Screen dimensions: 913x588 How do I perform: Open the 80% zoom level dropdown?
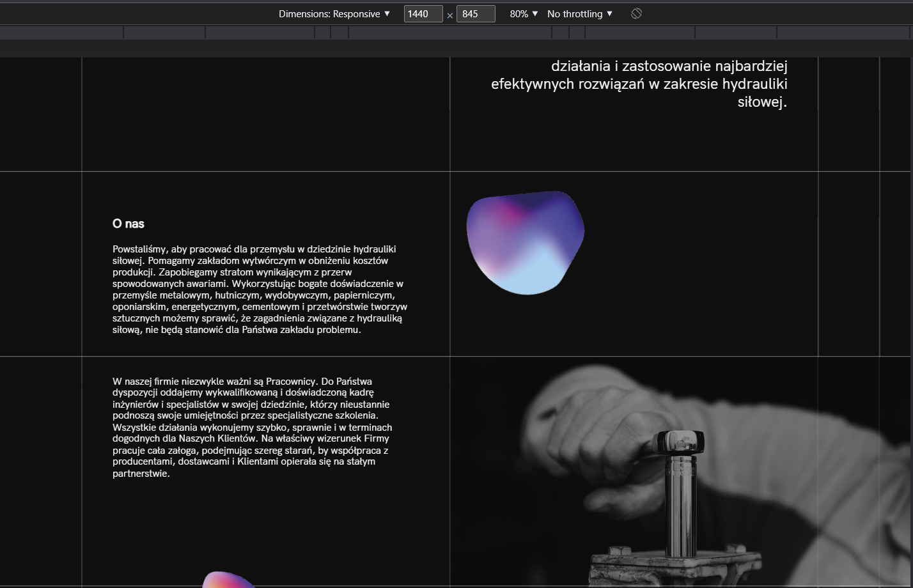pos(524,13)
